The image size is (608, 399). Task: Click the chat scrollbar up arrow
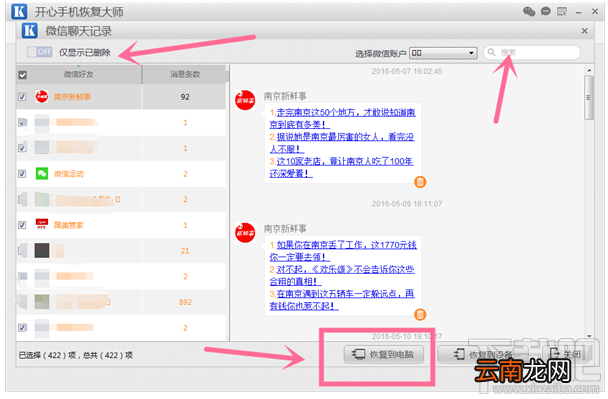(589, 70)
